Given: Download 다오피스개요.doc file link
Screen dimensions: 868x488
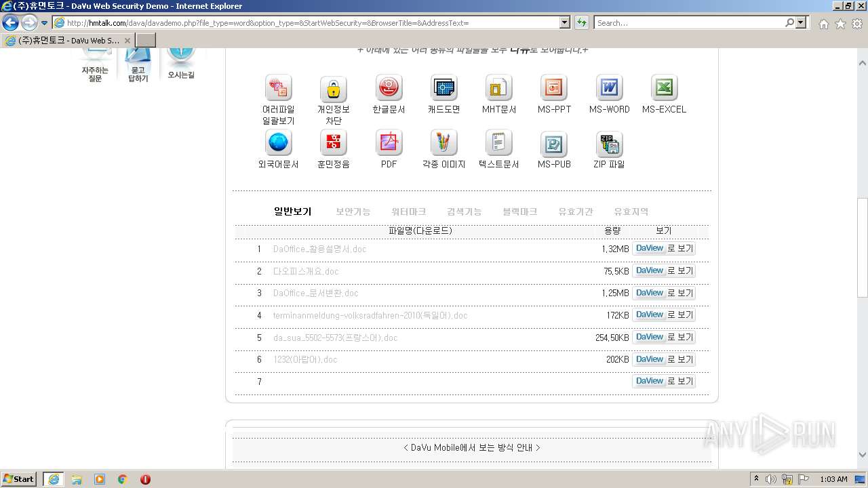Looking at the screenshot, I should (306, 271).
